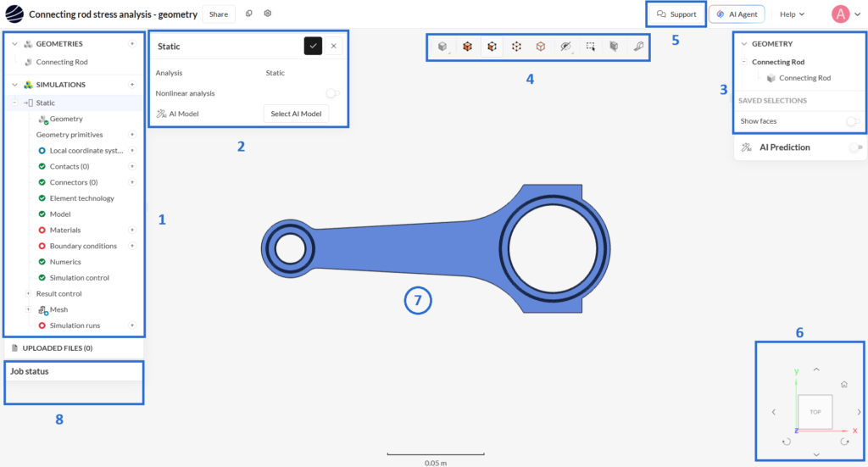The image size is (868, 467).
Task: Close the Static settings panel
Action: [x=334, y=46]
